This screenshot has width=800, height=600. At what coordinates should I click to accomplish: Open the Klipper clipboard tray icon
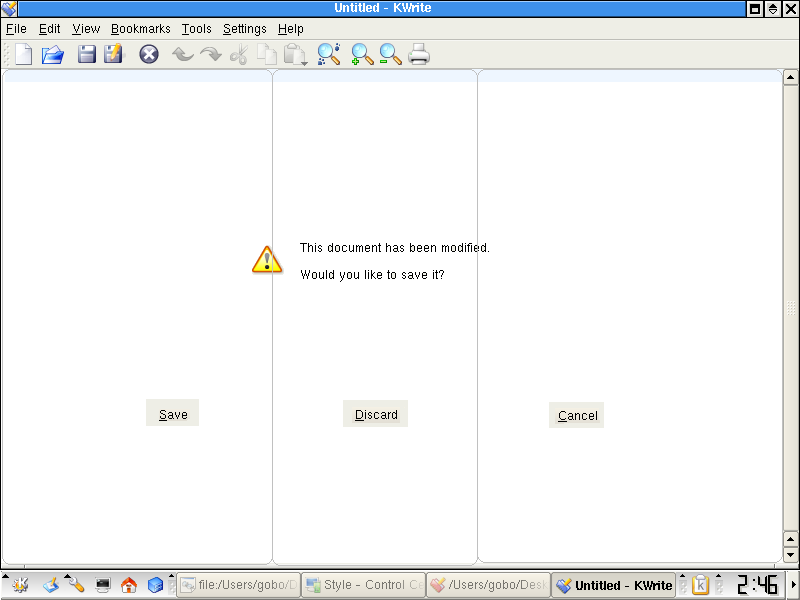[701, 585]
